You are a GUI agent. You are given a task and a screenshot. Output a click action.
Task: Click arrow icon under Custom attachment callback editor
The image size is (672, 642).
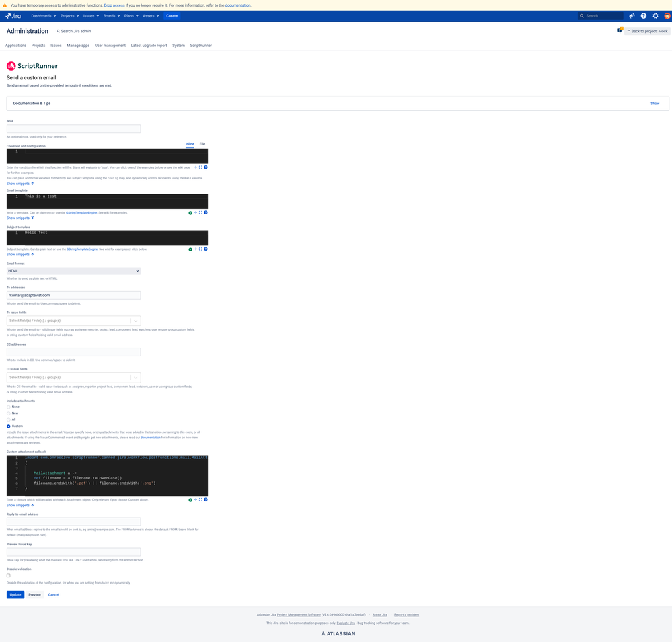pyautogui.click(x=196, y=499)
